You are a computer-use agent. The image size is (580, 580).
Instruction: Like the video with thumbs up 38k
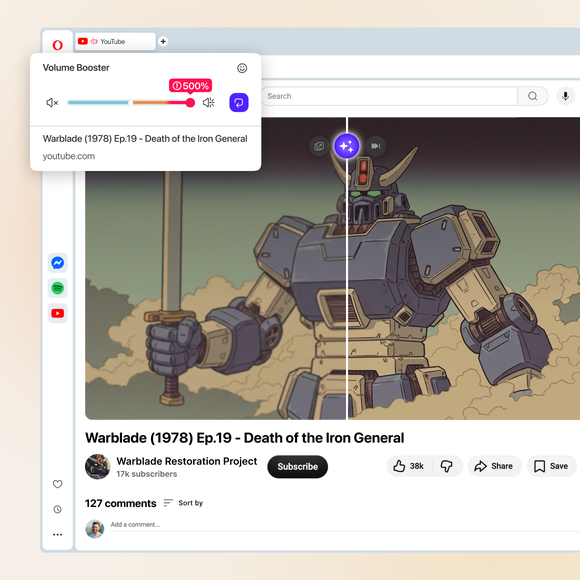pyautogui.click(x=409, y=466)
